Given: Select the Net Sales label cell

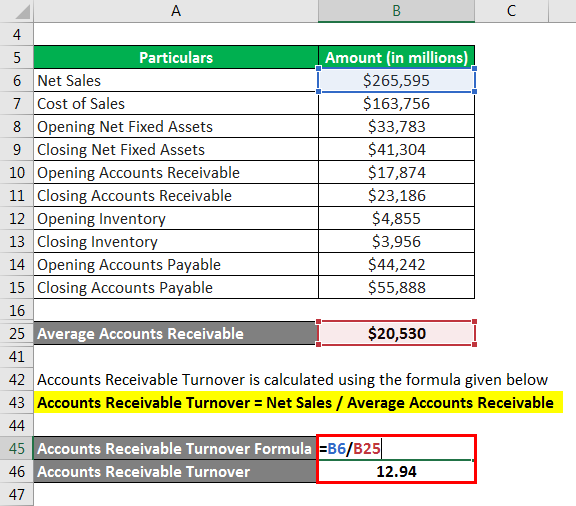Looking at the screenshot, I should coord(176,80).
